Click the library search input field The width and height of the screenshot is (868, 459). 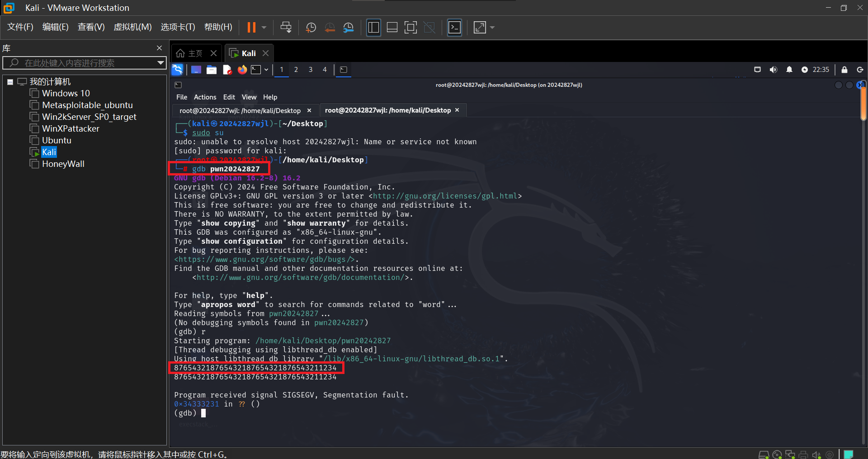pos(84,63)
